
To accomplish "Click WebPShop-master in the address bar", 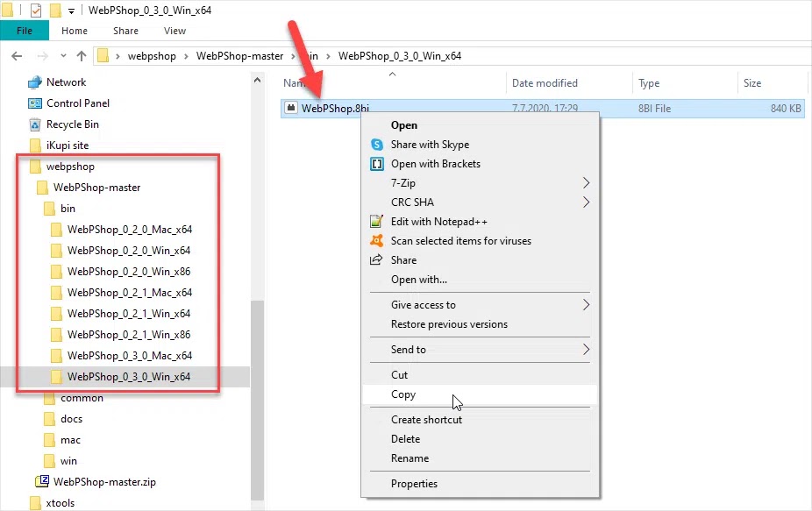I will [x=239, y=56].
